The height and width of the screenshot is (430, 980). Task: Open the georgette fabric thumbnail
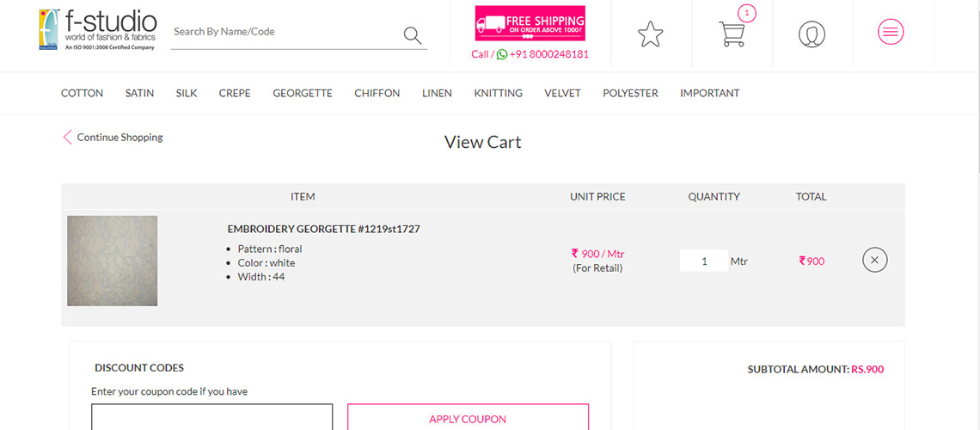[113, 261]
